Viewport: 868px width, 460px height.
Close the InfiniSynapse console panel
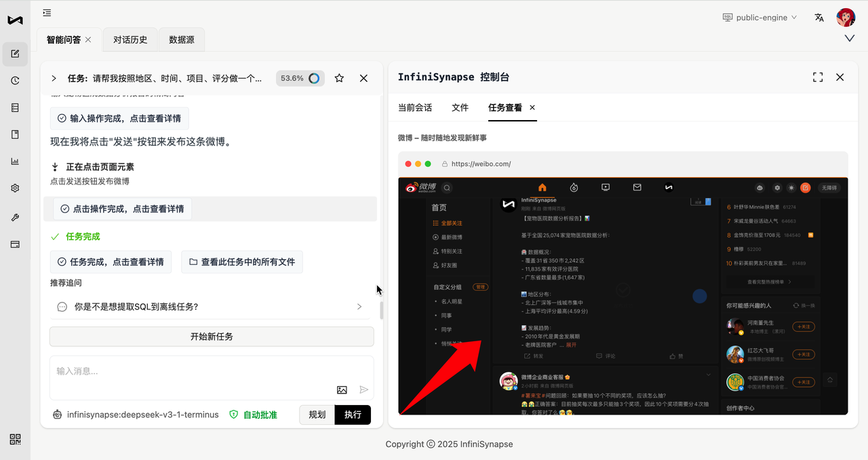[x=840, y=77]
